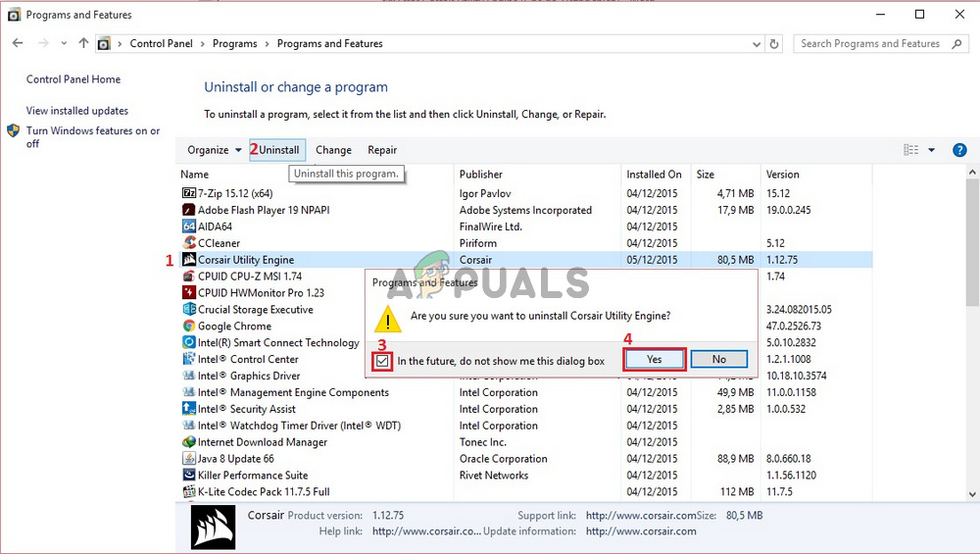Click the scroll up arrow
The height and width of the screenshot is (554, 980).
pos(972,172)
